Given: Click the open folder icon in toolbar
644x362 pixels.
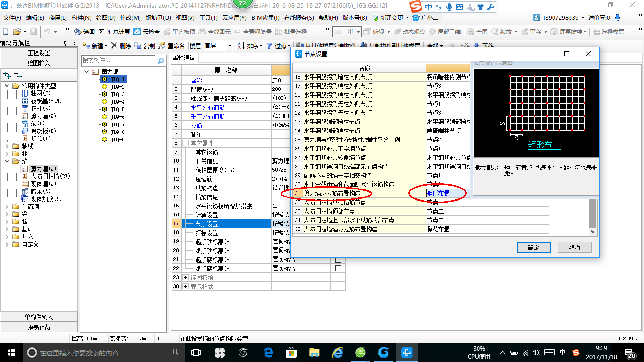Looking at the screenshot, I should point(17,32).
